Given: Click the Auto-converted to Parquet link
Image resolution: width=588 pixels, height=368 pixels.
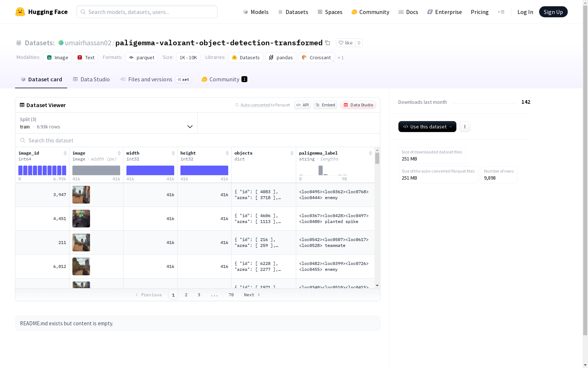Looking at the screenshot, I should (265, 105).
